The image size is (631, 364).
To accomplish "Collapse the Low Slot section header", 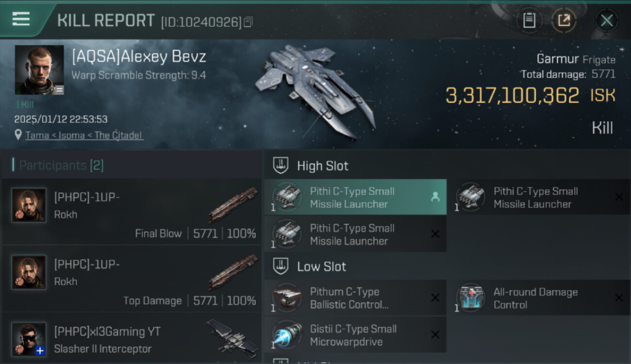I will click(x=310, y=266).
